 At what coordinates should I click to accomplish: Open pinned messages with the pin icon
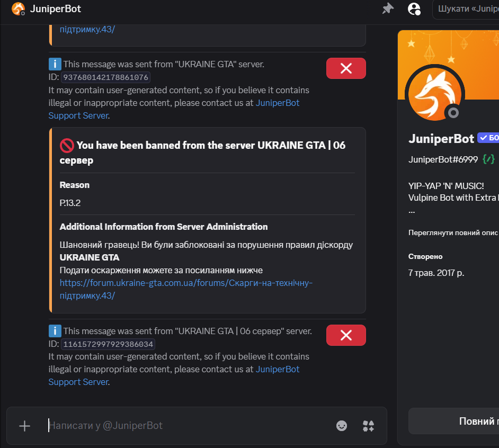click(x=388, y=8)
